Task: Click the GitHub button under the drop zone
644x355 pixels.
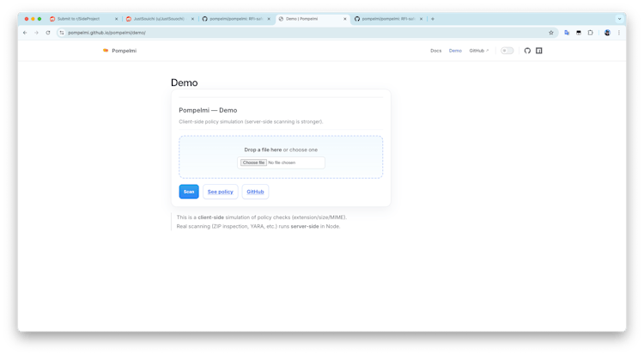Action: (255, 192)
